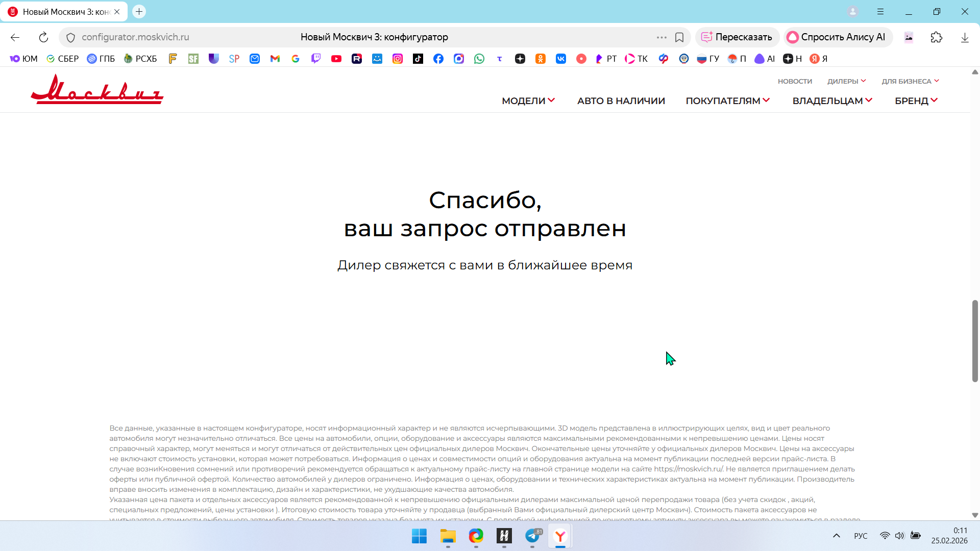Click the Москвич logo

pos(97,90)
